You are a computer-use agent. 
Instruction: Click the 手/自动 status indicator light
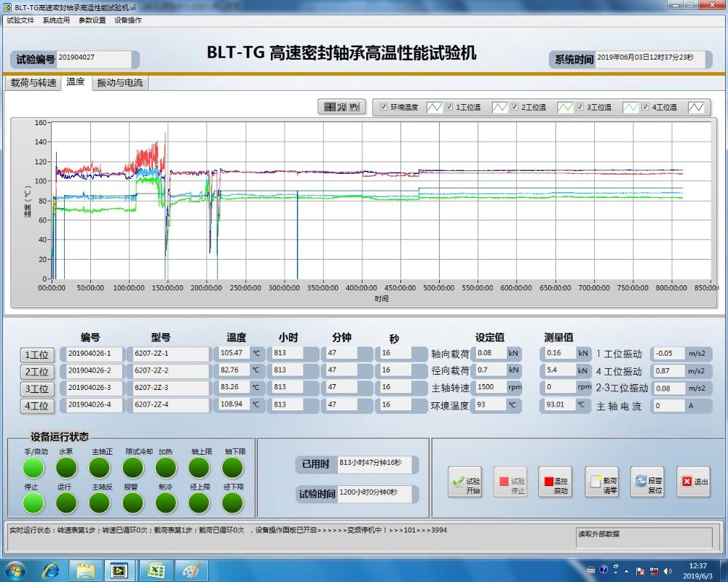pos(33,467)
